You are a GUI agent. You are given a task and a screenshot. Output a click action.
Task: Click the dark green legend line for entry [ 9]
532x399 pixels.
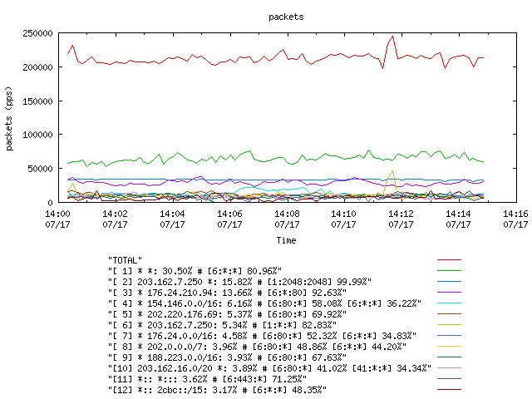pyautogui.click(x=449, y=357)
